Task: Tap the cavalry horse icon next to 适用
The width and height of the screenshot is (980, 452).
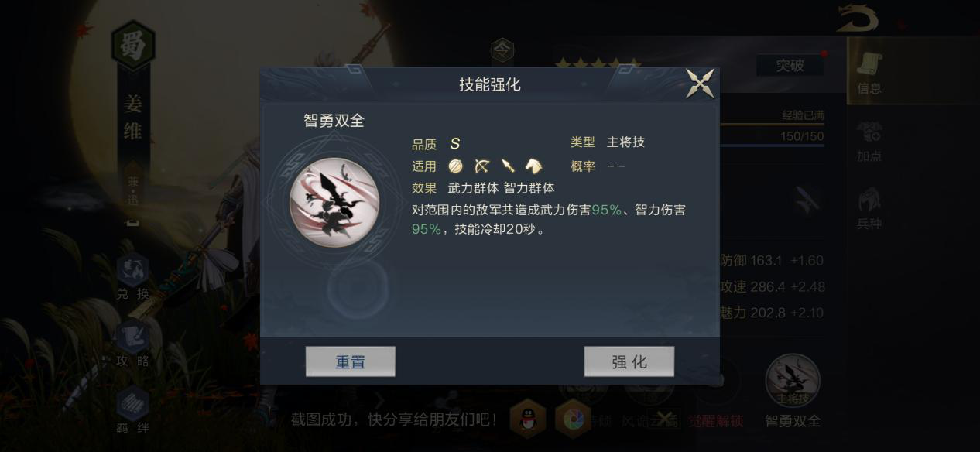Action: click(x=533, y=166)
